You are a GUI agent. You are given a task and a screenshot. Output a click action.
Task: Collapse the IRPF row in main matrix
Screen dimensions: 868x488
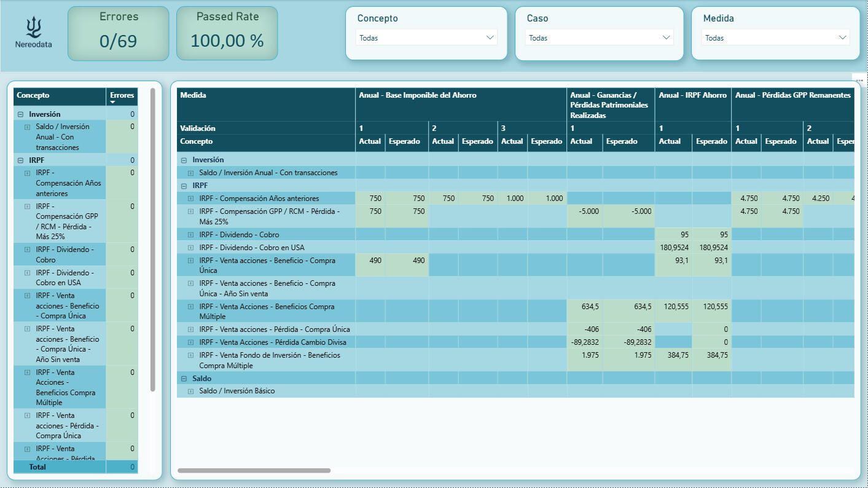[184, 186]
